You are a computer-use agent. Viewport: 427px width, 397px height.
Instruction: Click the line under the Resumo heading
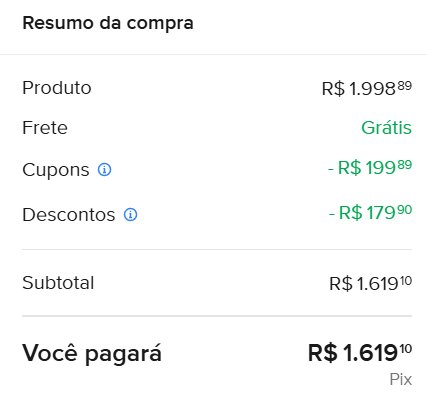click(213, 54)
